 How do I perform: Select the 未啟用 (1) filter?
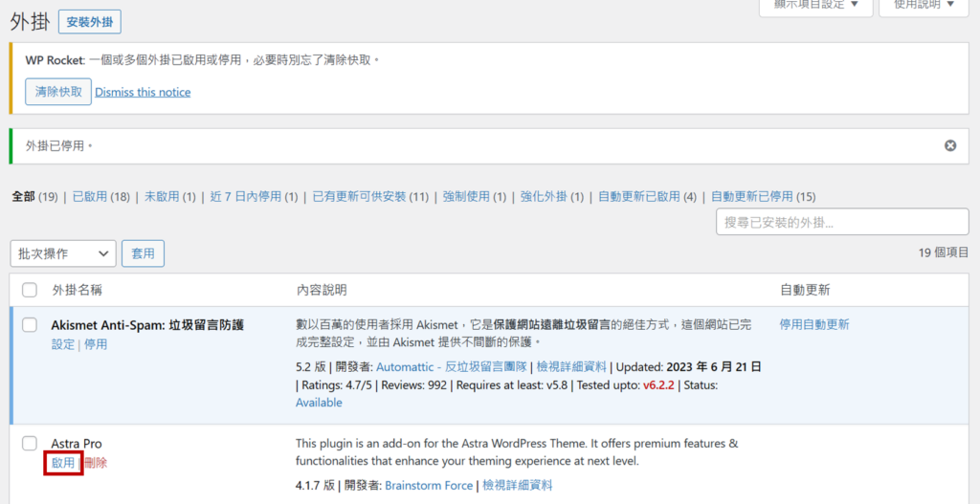point(170,197)
